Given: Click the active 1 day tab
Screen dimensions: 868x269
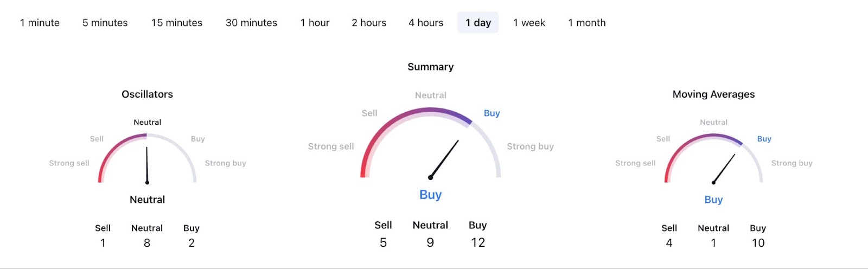Looking at the screenshot, I should pyautogui.click(x=478, y=23).
